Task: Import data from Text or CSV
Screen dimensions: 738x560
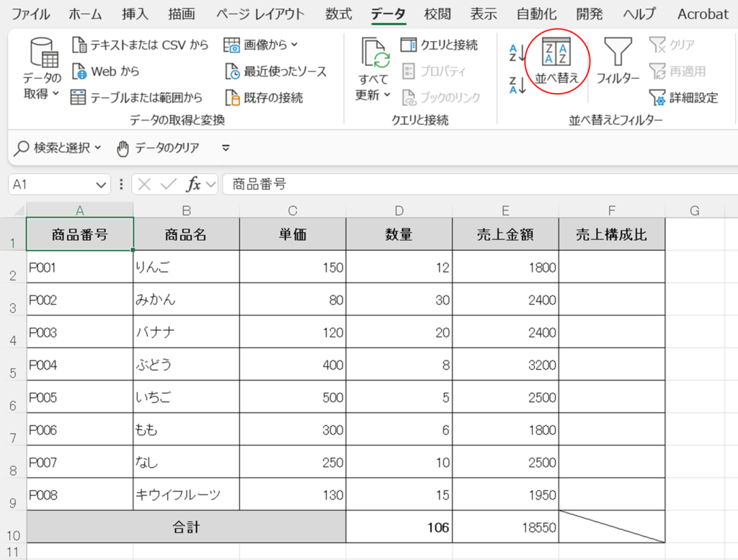Action: pyautogui.click(x=140, y=45)
